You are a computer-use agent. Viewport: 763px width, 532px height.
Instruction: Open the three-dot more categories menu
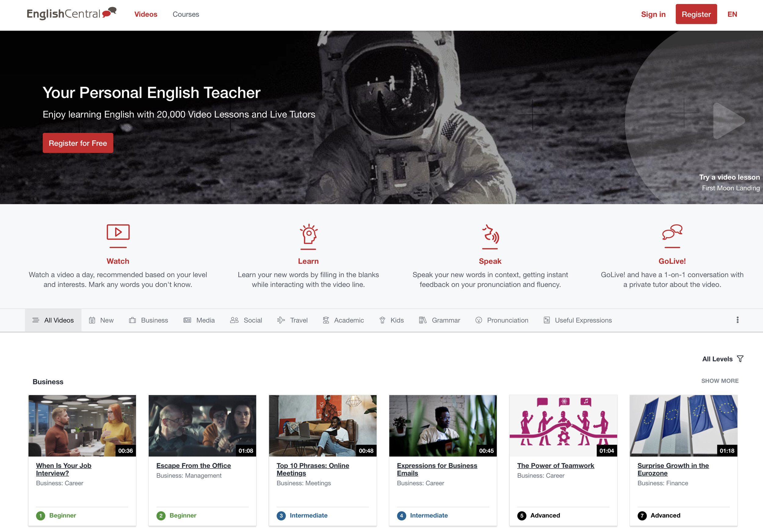[737, 320]
